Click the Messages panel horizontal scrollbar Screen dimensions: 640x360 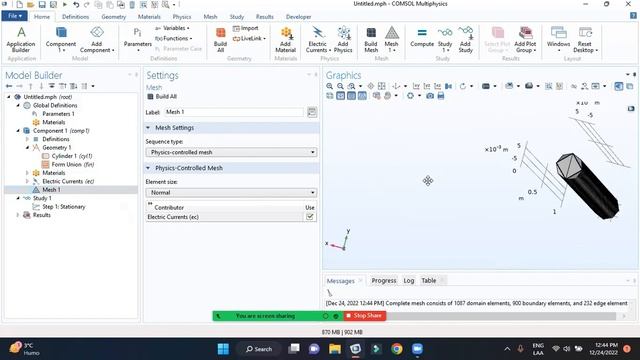pyautogui.click(x=501, y=316)
